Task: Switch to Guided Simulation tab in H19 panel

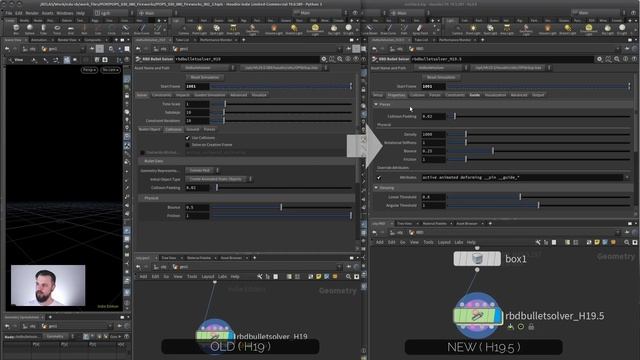Action: [209, 95]
